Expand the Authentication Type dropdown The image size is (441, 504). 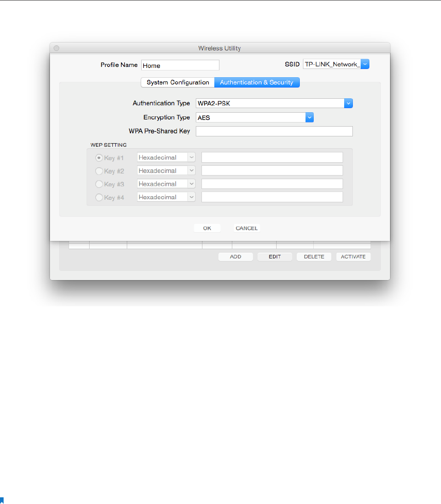point(348,103)
